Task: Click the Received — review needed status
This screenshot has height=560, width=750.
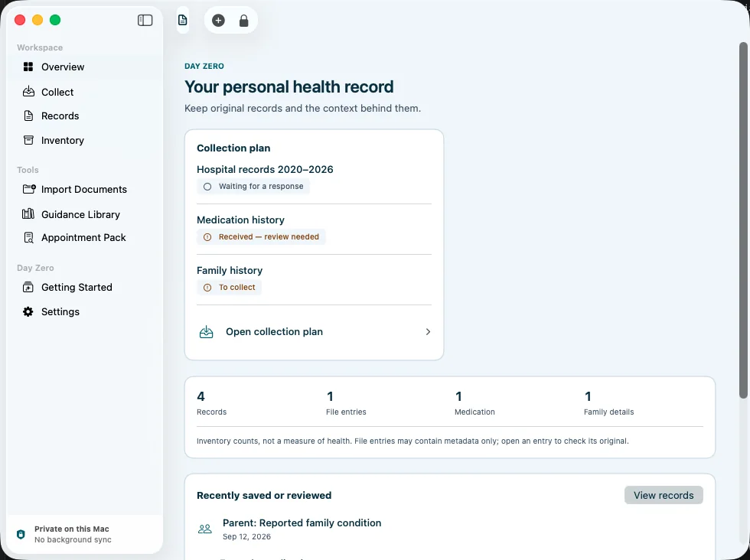Action: 261,236
